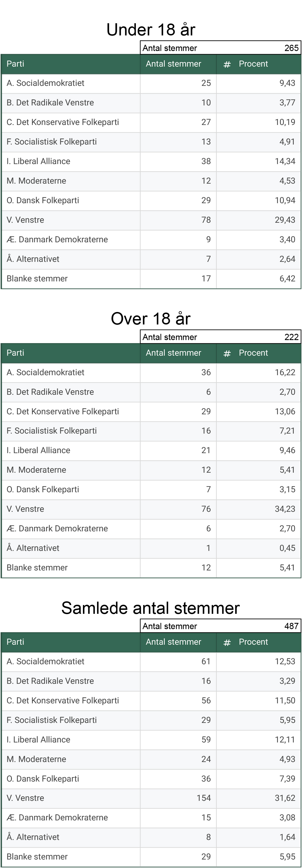Click the 222 total votes box
Screen dimensions: 302x868
220,337
